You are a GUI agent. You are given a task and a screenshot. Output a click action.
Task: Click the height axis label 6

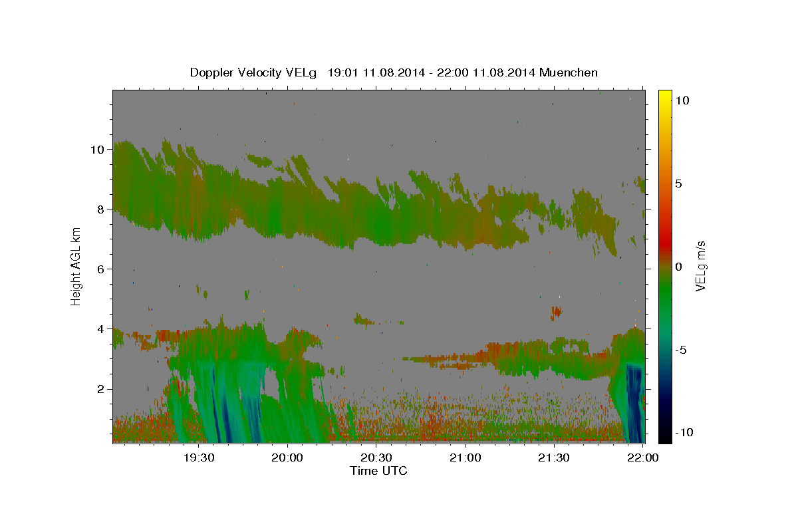(101, 269)
